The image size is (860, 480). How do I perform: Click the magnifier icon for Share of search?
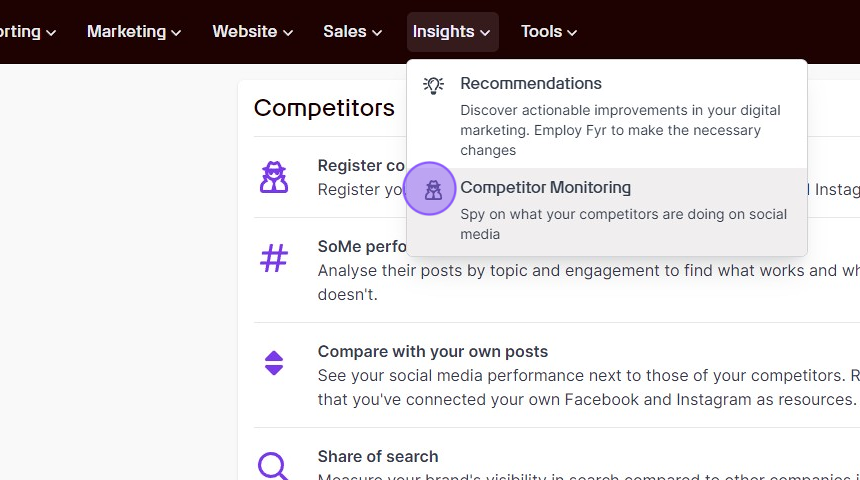273,466
